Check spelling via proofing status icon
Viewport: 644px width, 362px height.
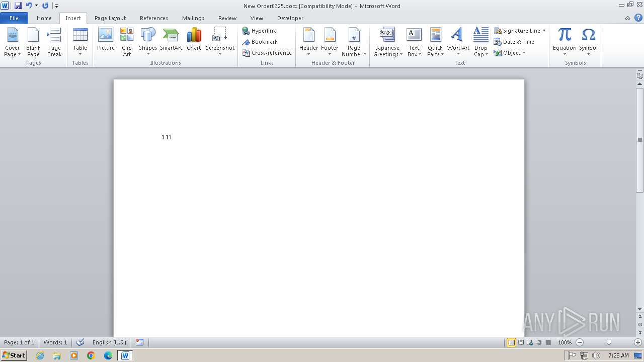click(80, 342)
